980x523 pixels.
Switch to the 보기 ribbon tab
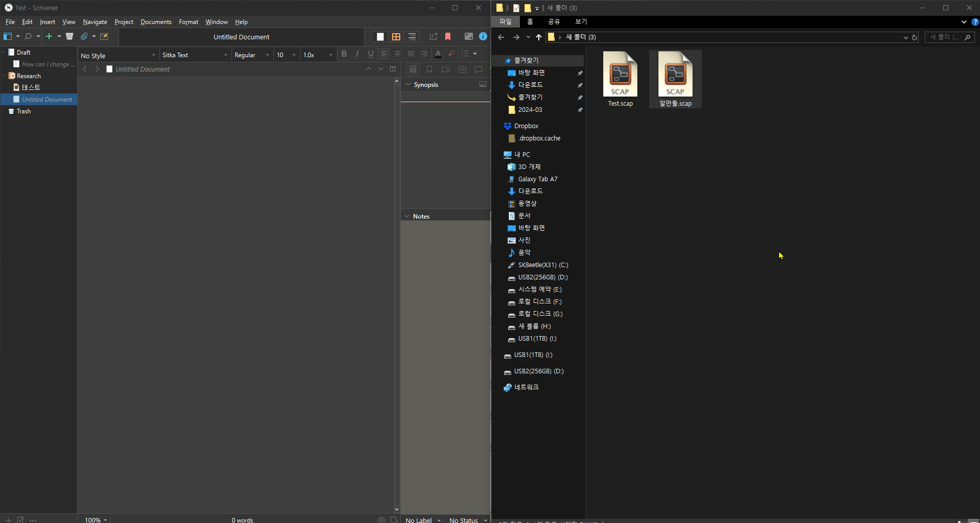tap(580, 21)
